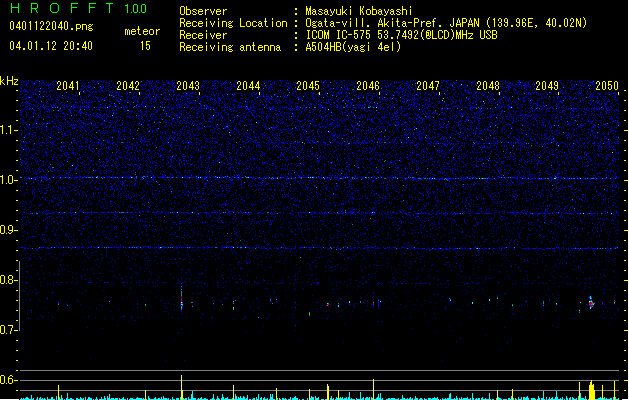Viewport: 629px width, 400px height.
Task: Click the HROFFT title text
Action: 62,8
